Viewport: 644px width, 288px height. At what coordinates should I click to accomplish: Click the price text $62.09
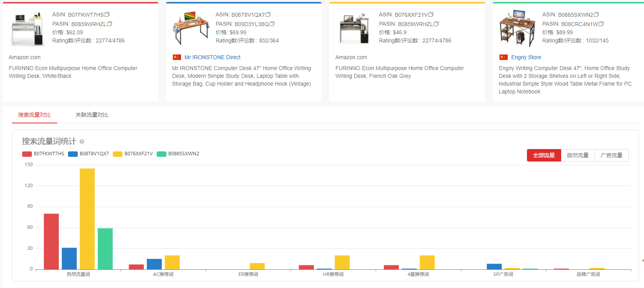coord(74,32)
